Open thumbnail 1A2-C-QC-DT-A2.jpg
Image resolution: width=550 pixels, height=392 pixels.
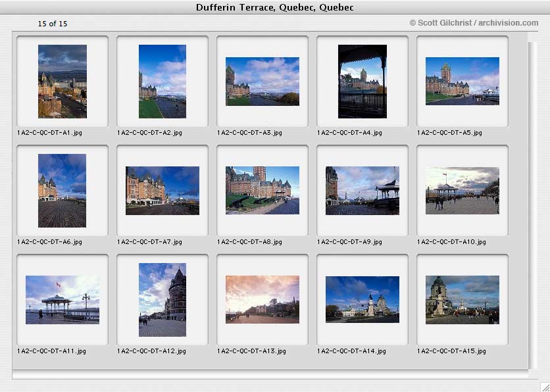[162, 82]
